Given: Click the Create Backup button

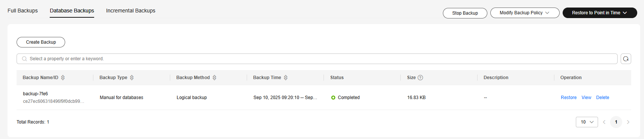Looking at the screenshot, I should click(x=41, y=42).
